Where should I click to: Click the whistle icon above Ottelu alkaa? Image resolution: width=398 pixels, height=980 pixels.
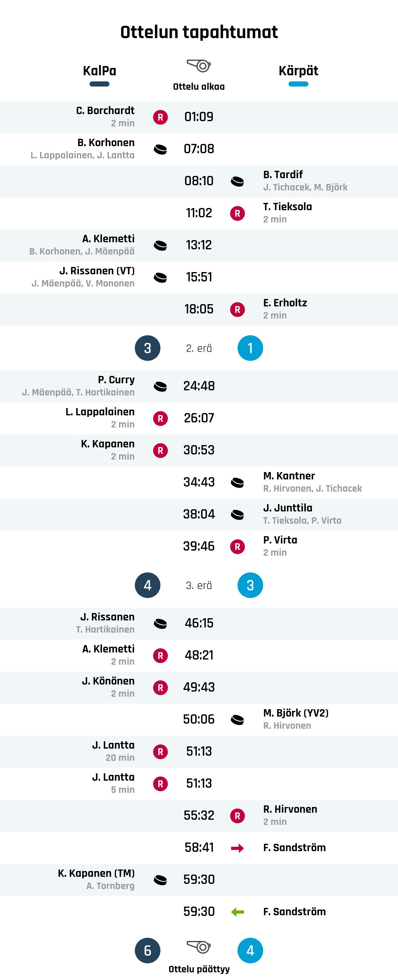click(199, 66)
